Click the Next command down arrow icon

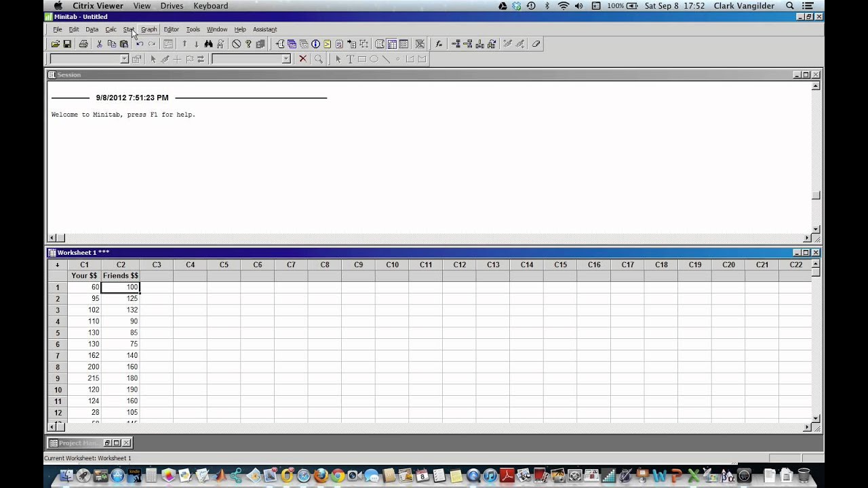(x=197, y=44)
